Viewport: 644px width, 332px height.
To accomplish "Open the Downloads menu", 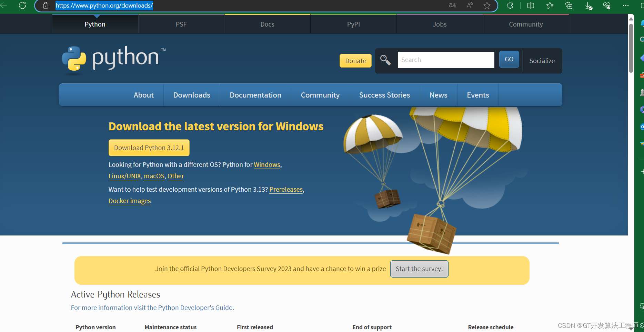I will tap(192, 95).
